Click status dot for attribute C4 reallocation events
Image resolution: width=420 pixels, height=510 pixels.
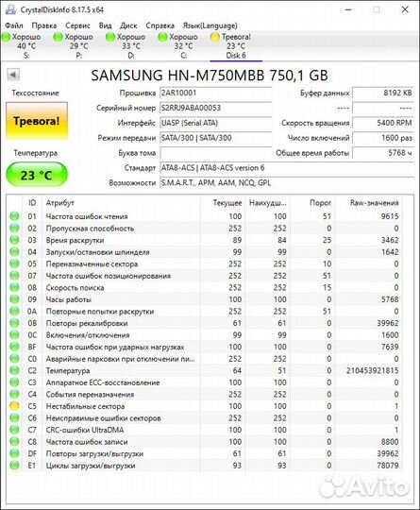14,394
